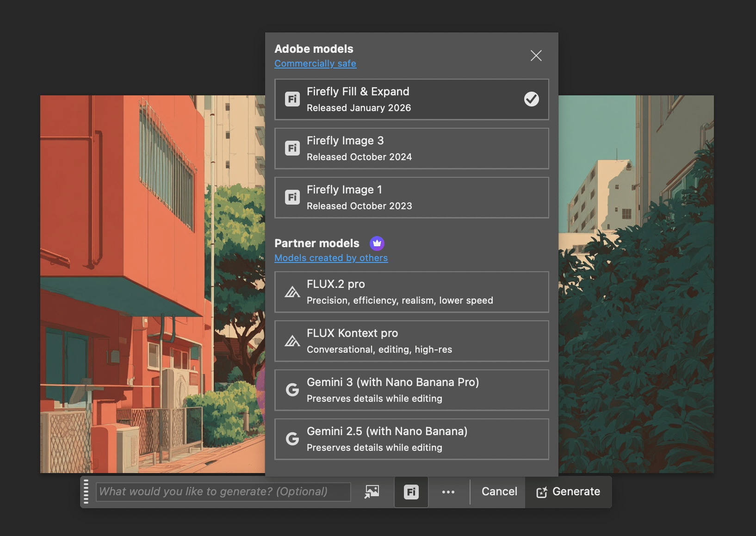
Task: Click the "Released January 2026" text
Action: tap(359, 108)
